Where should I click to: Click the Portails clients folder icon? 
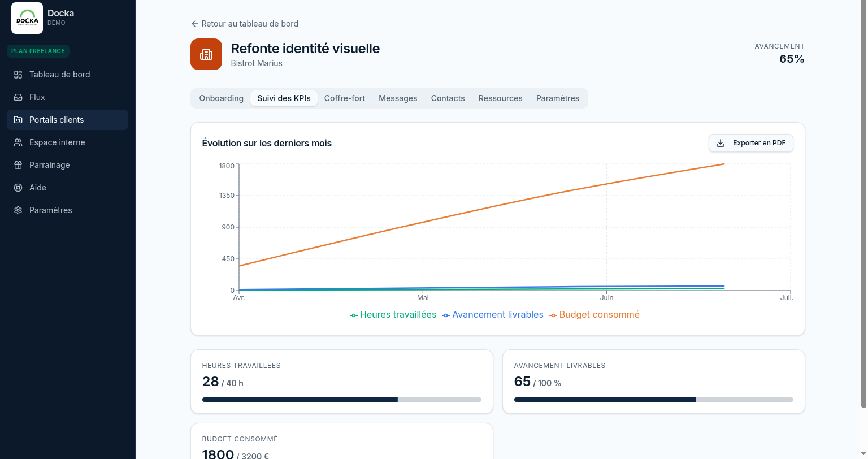(18, 120)
